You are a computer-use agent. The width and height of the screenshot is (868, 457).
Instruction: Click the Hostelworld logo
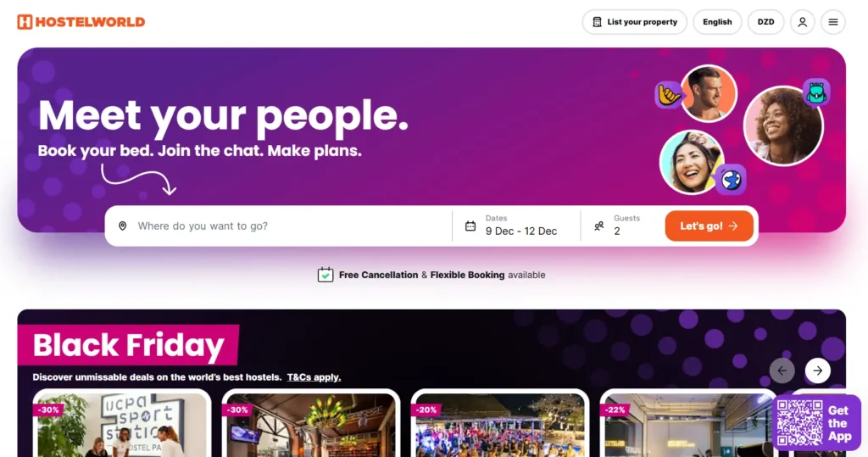coord(81,21)
